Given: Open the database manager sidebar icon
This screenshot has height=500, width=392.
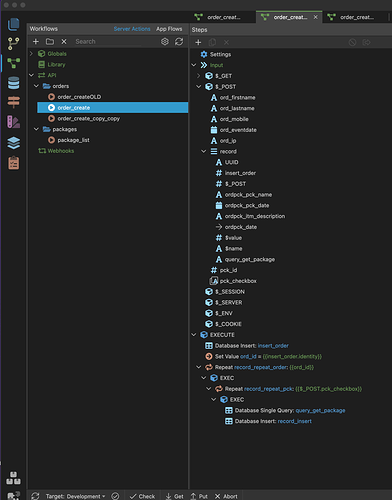Looking at the screenshot, I should coord(14,83).
